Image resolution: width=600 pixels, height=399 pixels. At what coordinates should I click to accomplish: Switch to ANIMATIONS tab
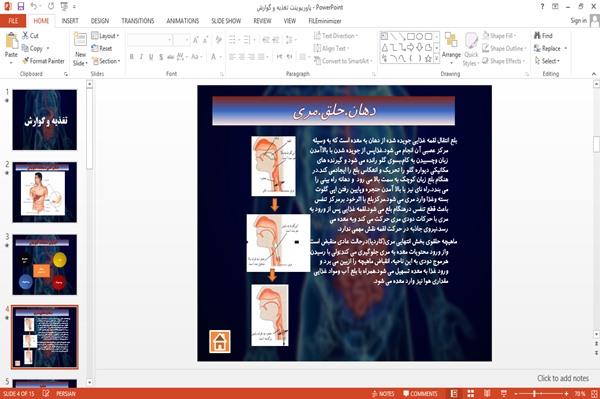tap(183, 21)
